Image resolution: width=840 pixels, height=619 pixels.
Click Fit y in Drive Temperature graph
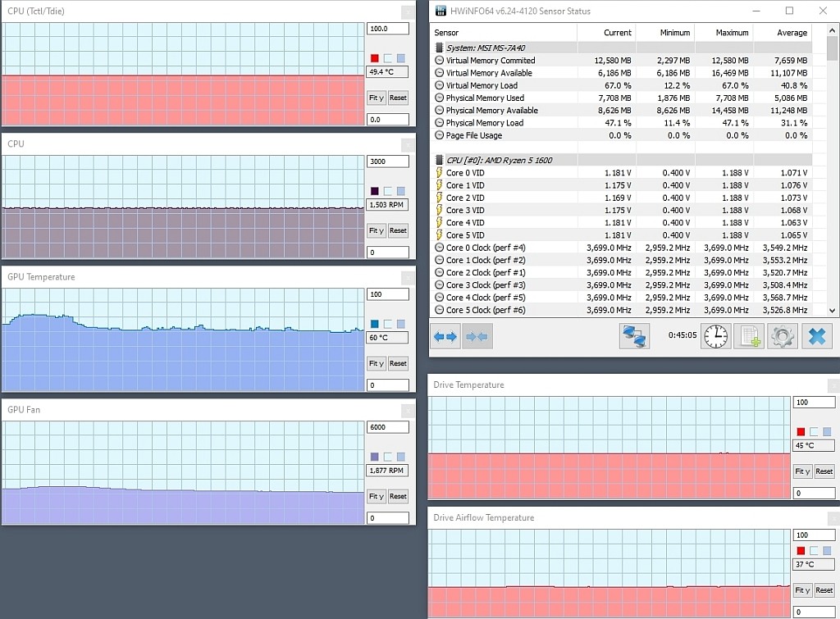pos(802,471)
